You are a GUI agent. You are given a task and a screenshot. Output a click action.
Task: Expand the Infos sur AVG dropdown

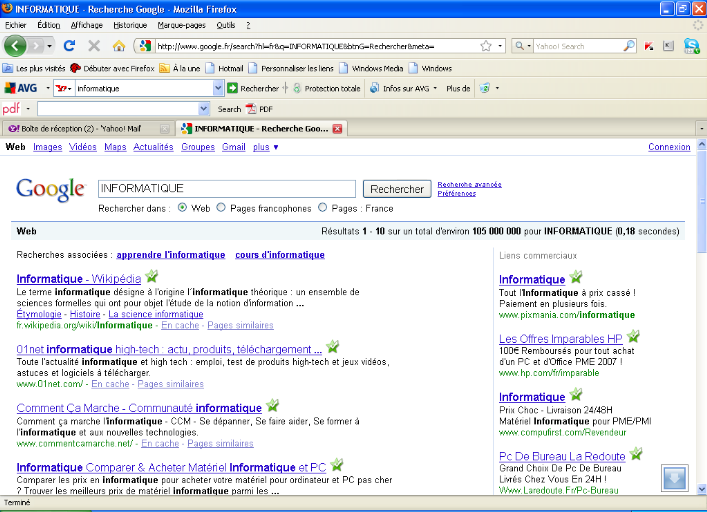[436, 88]
